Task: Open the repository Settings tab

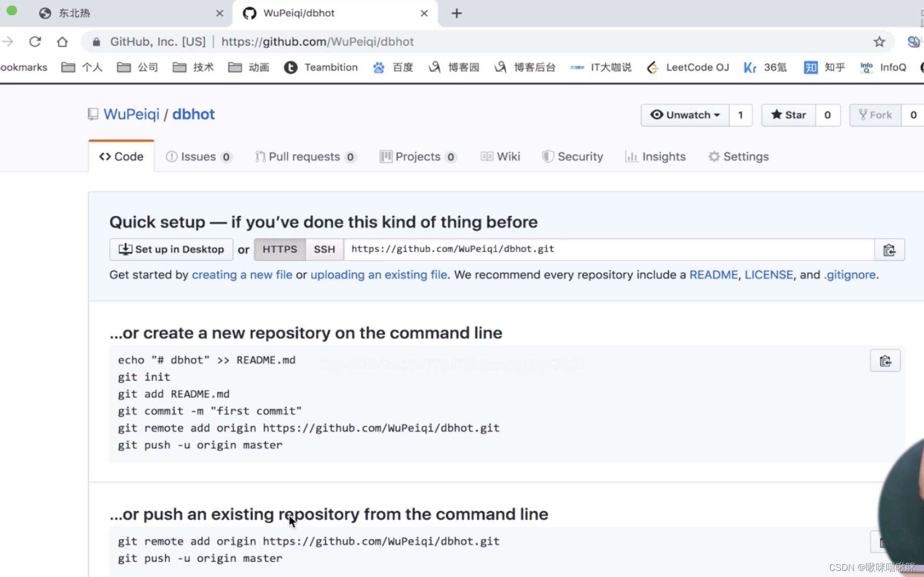Action: tap(738, 157)
